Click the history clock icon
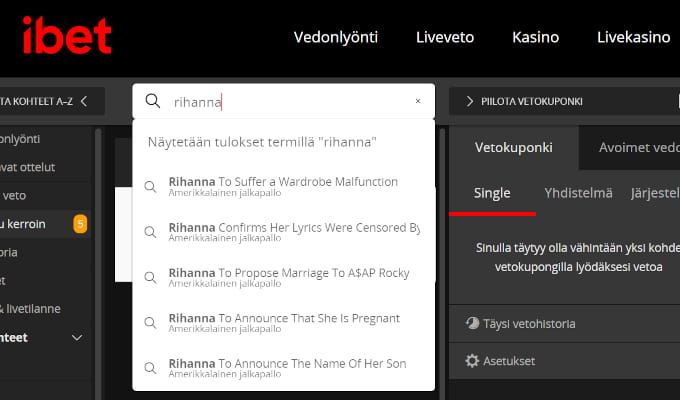 pyautogui.click(x=472, y=323)
